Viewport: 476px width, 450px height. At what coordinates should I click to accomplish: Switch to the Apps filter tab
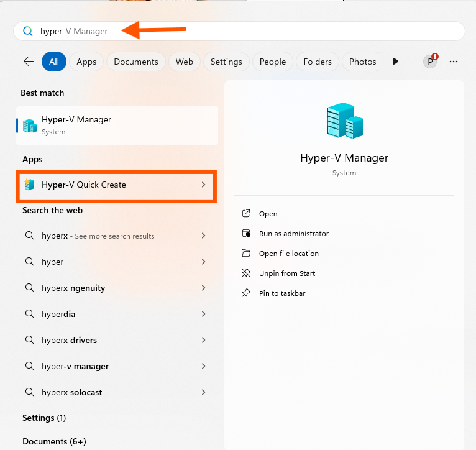86,62
